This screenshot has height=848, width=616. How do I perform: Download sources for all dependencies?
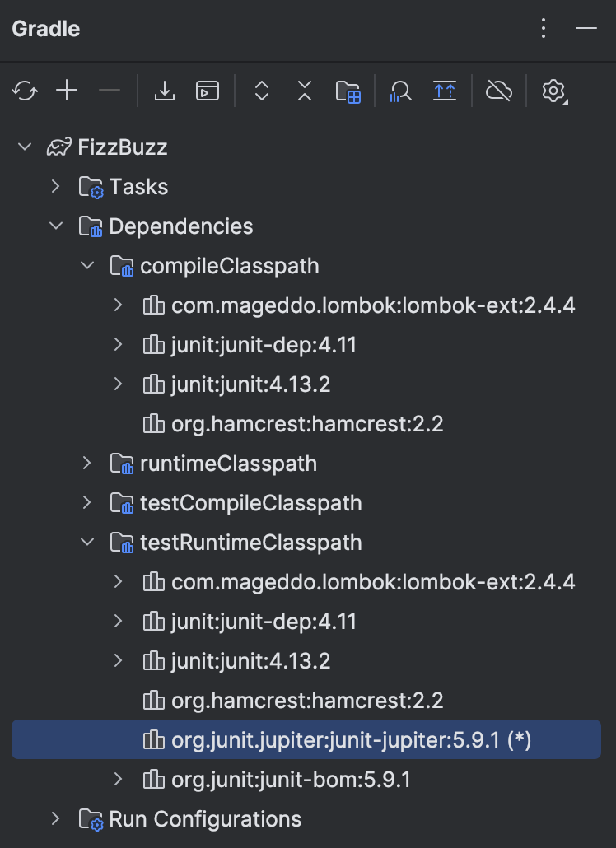[x=164, y=91]
